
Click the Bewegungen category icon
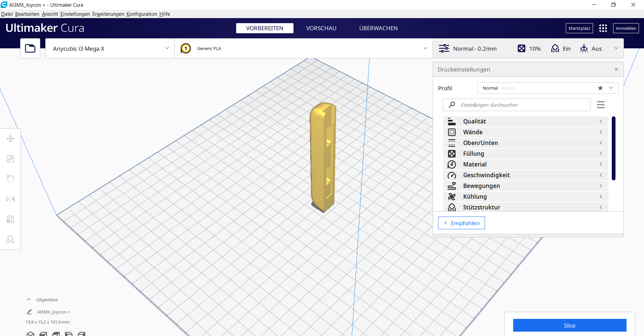[x=452, y=186]
